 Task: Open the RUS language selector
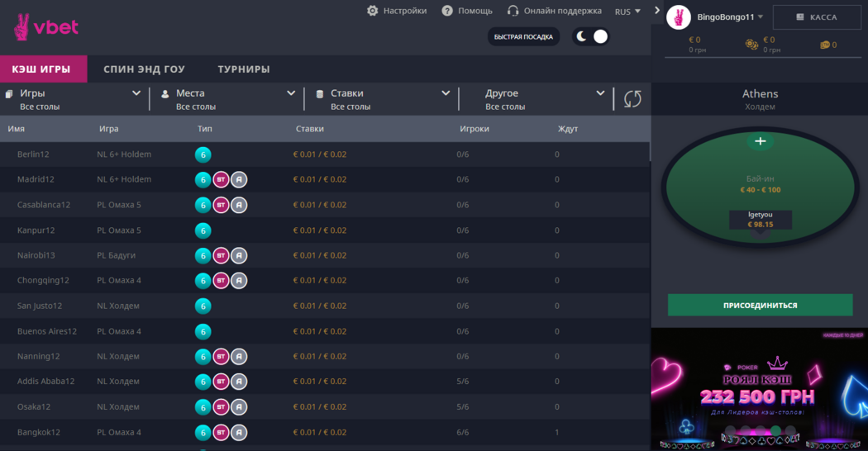pos(627,12)
